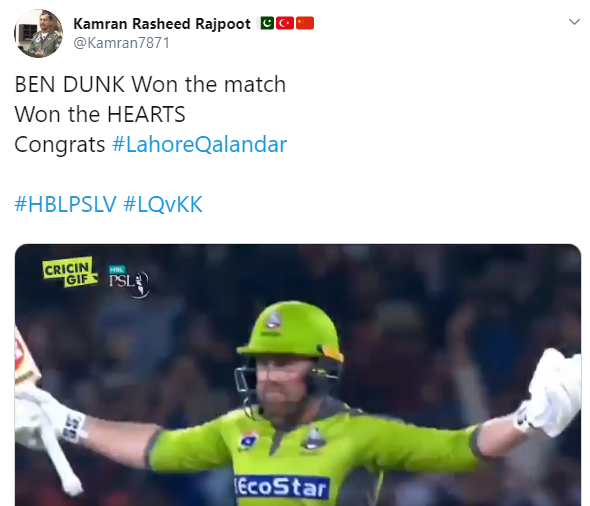Open the #LahoreQalandar hashtag
The image size is (590, 506).
click(x=199, y=144)
